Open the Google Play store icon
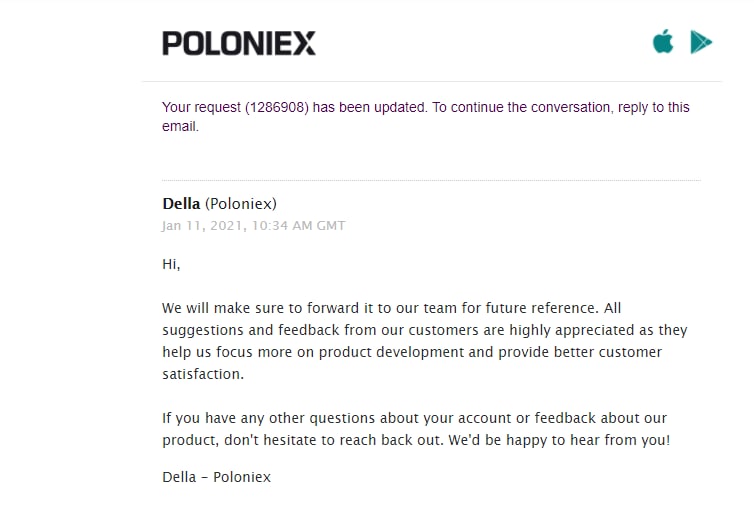Screen dimensions: 754x526 701,42
